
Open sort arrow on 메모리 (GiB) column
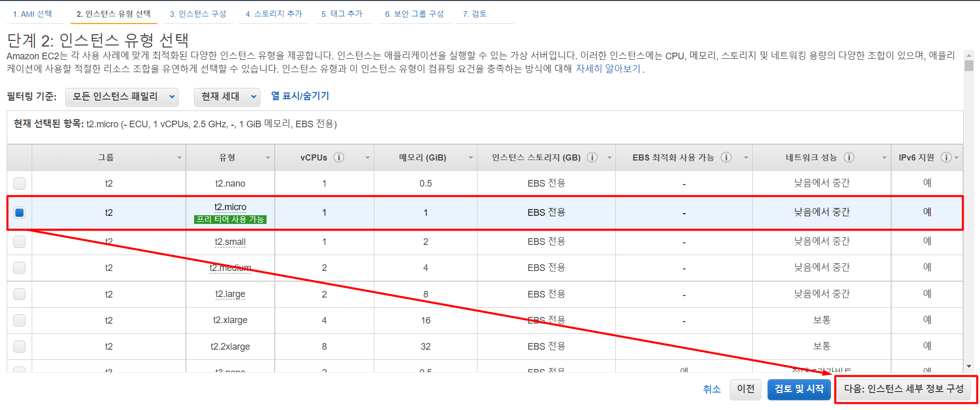tap(470, 157)
